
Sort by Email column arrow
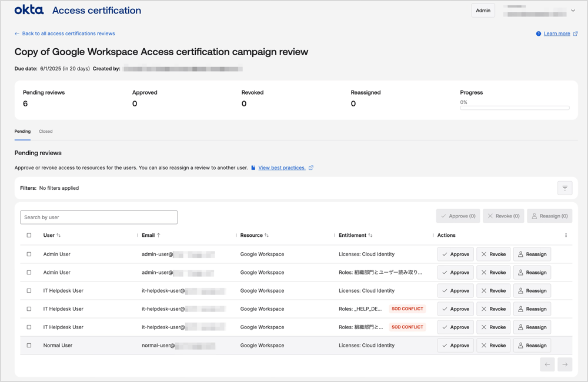[x=159, y=235]
